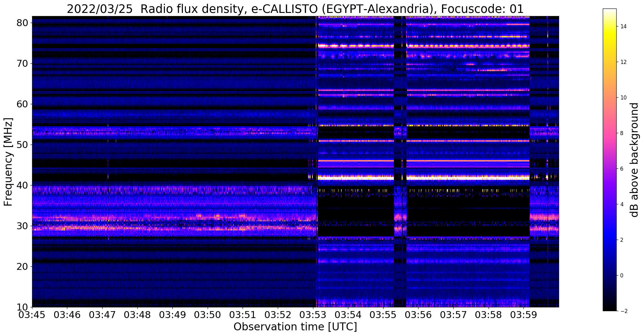Click the 03:48 time tick label

click(137, 315)
